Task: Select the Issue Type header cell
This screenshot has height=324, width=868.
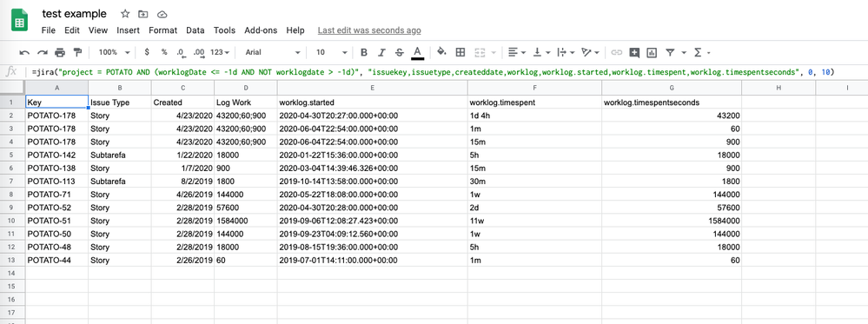Action: [x=120, y=102]
